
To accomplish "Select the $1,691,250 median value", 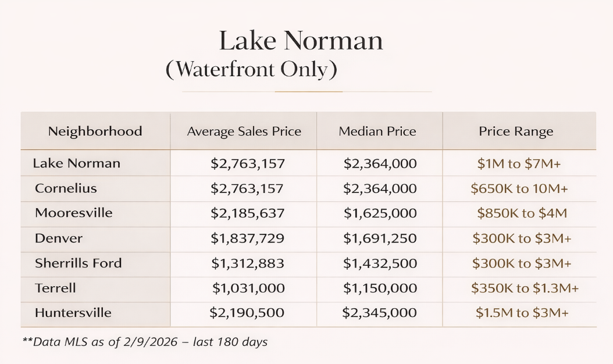I will [x=380, y=238].
